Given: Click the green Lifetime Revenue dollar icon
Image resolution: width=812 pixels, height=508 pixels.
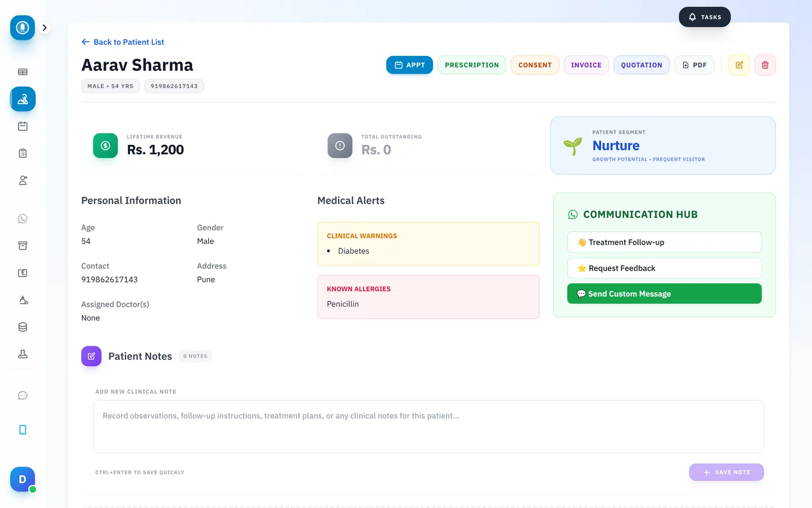Looking at the screenshot, I should 106,146.
